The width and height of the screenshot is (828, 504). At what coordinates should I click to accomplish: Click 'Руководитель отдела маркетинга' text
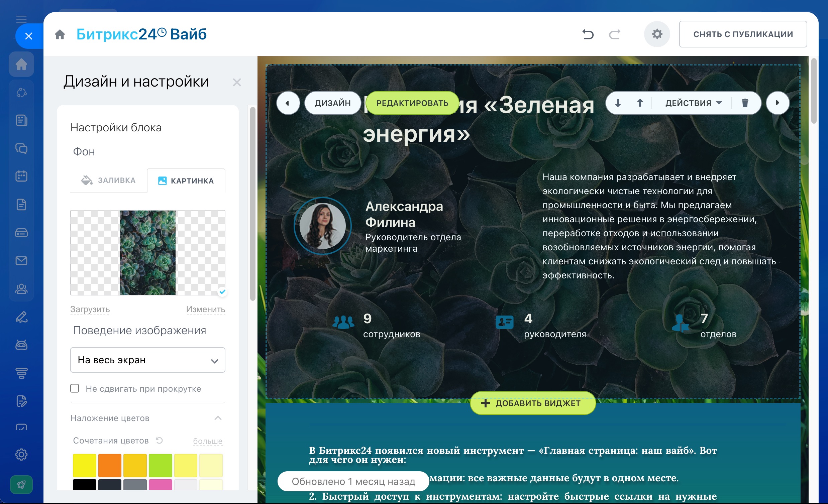click(x=413, y=243)
